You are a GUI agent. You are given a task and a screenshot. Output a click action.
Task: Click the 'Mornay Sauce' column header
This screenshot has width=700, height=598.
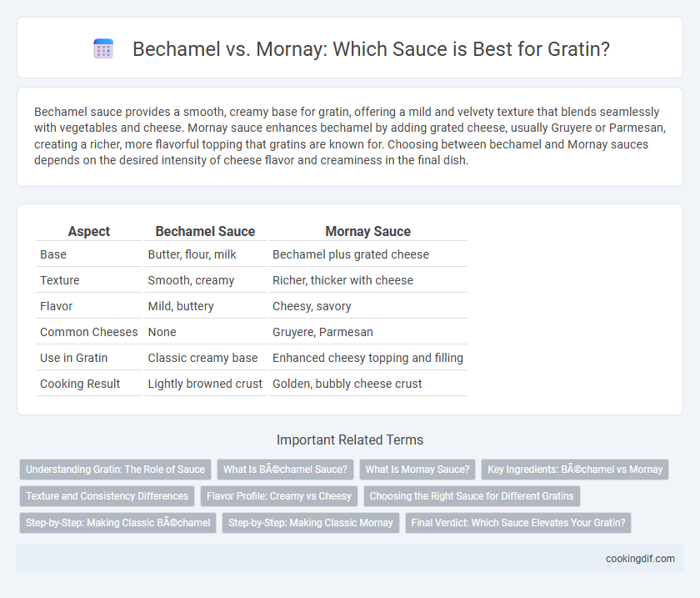367,231
